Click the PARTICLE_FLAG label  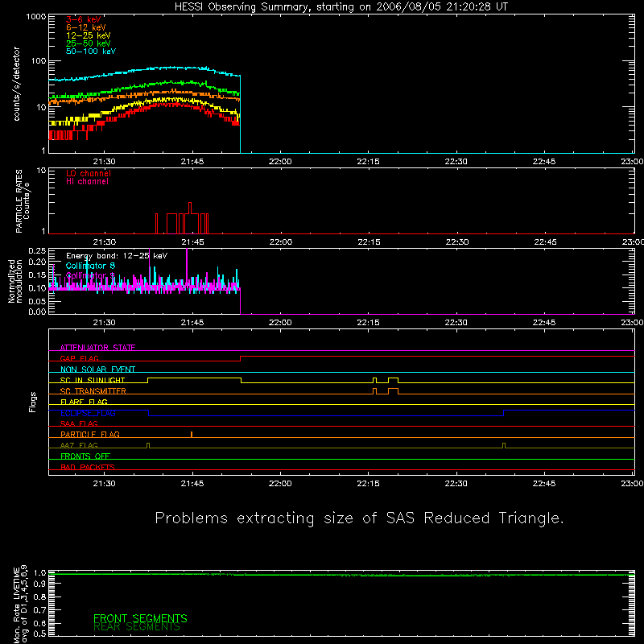coord(90,434)
